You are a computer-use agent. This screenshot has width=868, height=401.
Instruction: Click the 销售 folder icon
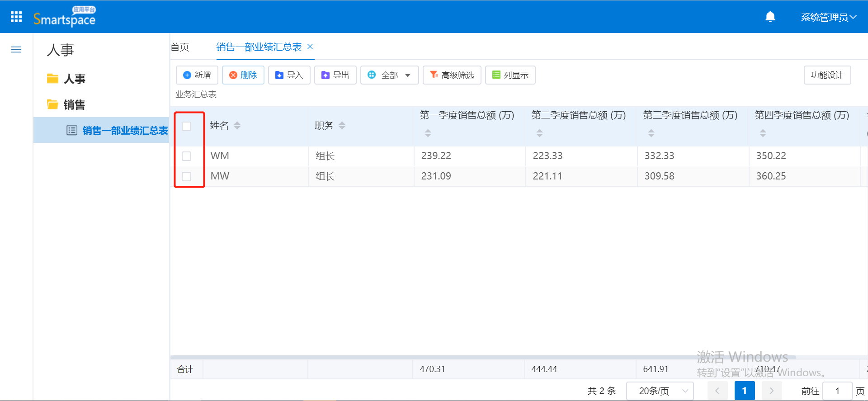point(53,104)
